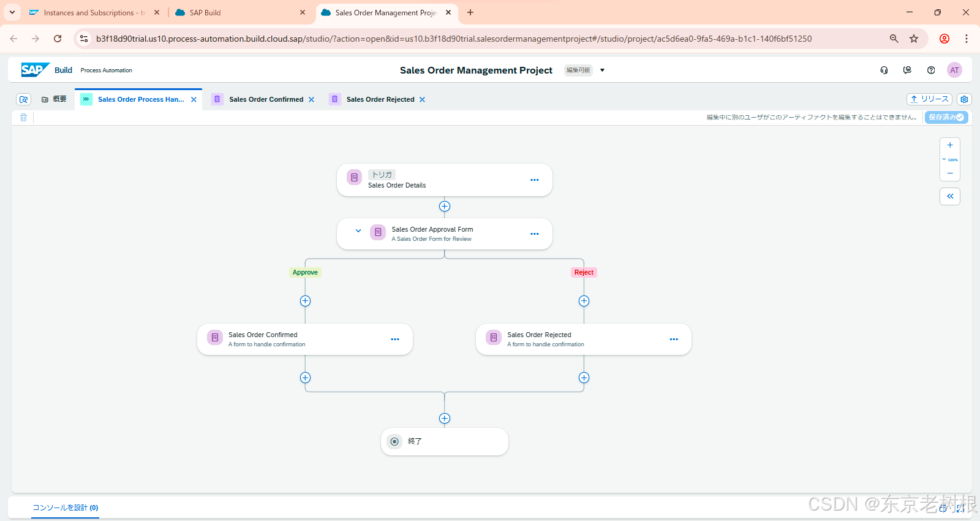The image size is (980, 521).
Task: Open コンソールを設計 (0) tab
Action: (x=65, y=508)
